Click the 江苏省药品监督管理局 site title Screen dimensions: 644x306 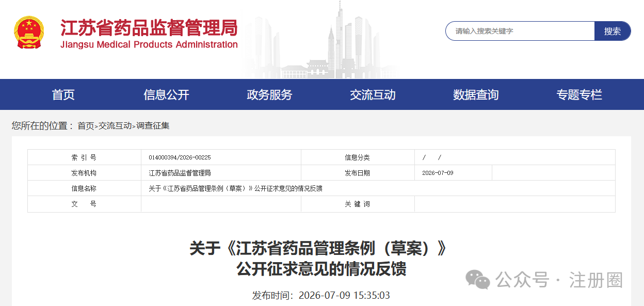149,27
